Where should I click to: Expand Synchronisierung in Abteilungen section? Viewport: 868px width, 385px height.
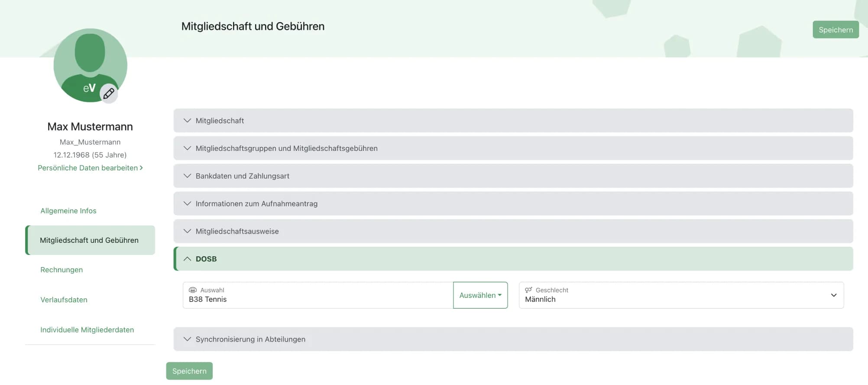[x=513, y=339]
